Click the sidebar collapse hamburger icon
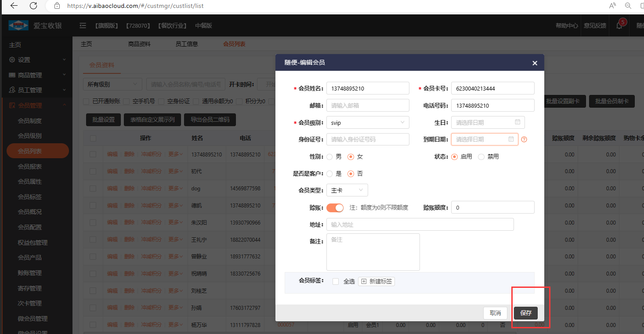 83,25
